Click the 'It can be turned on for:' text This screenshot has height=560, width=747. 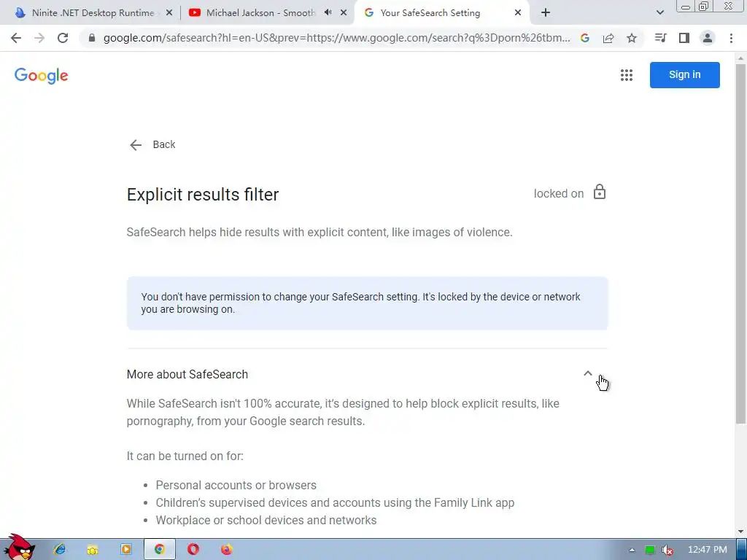[x=185, y=456]
